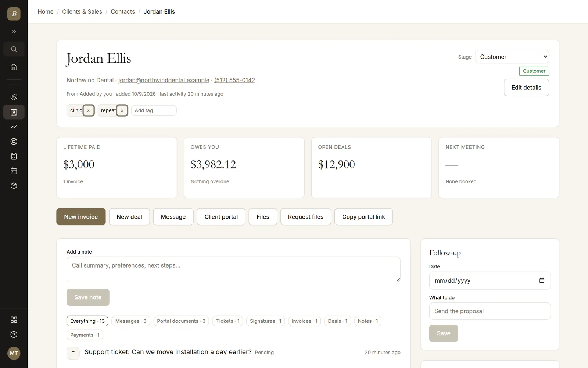Screen dimensions: 588x368
Task: Click the Edit details button
Action: [x=526, y=88]
